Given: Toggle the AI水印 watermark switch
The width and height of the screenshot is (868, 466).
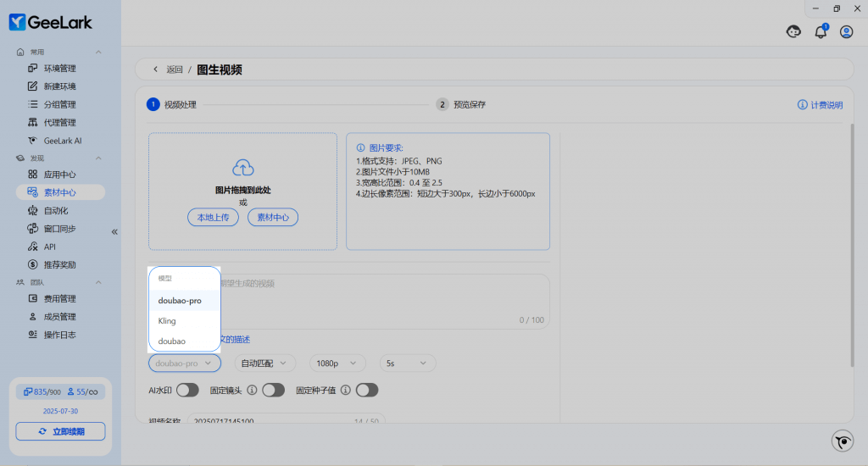Looking at the screenshot, I should pyautogui.click(x=187, y=390).
